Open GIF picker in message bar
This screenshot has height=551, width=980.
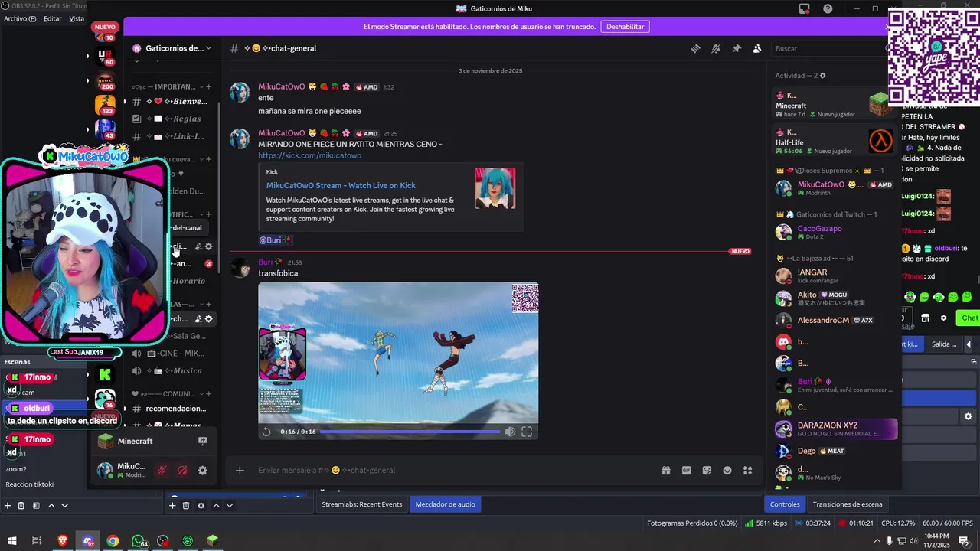(686, 470)
